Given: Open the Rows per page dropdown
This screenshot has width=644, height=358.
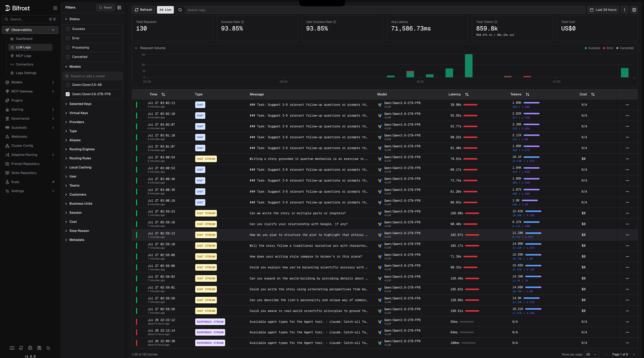Looking at the screenshot, I should (591, 354).
